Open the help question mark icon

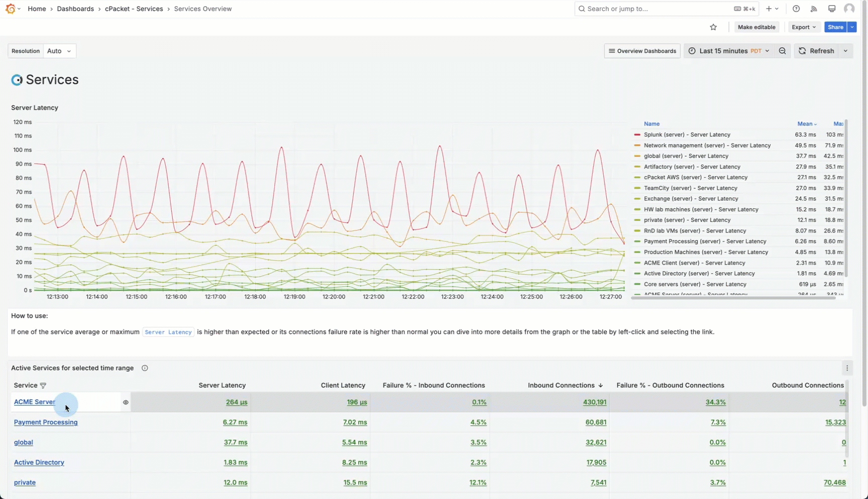pyautogui.click(x=796, y=9)
